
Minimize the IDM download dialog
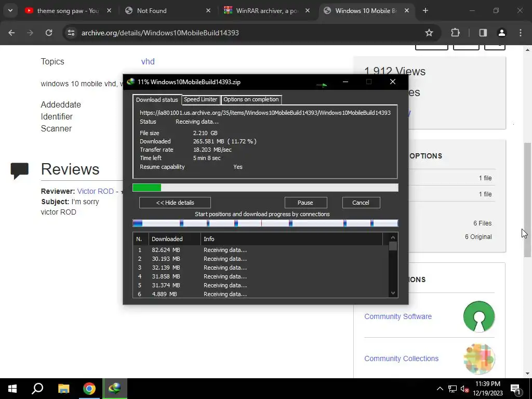345,82
